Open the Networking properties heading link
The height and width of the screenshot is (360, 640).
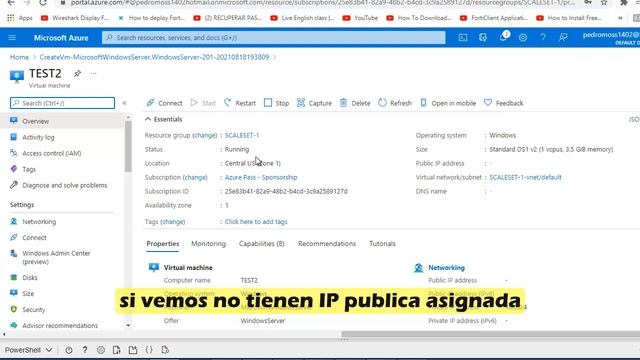tap(446, 268)
